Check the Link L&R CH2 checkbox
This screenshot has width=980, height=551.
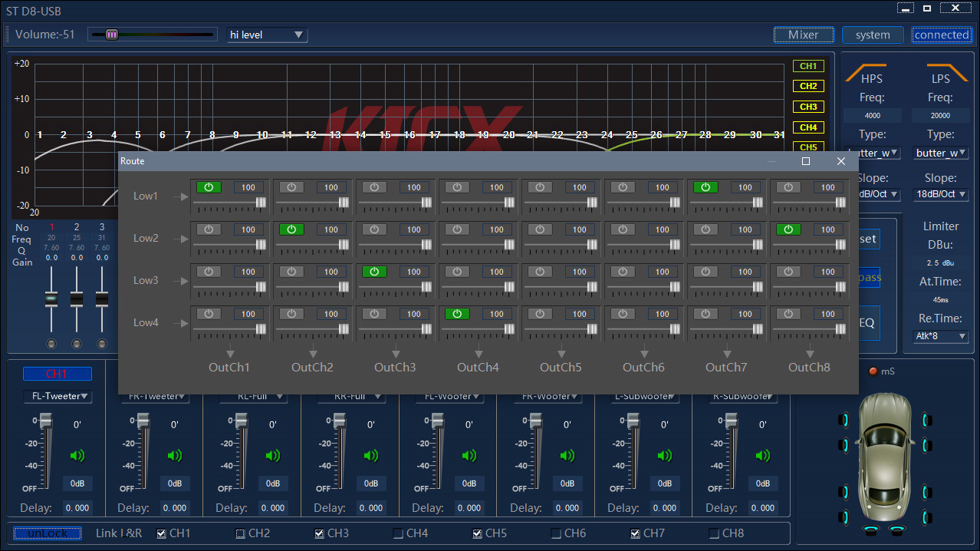240,533
